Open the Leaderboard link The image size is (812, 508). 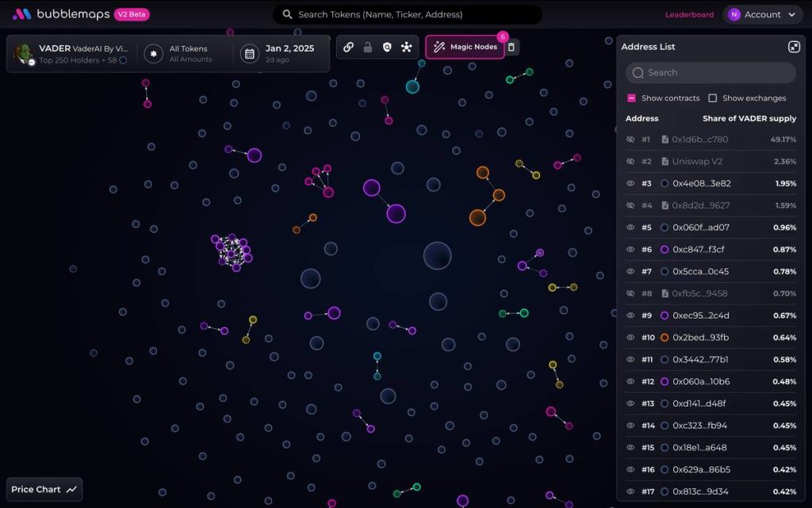click(x=689, y=14)
